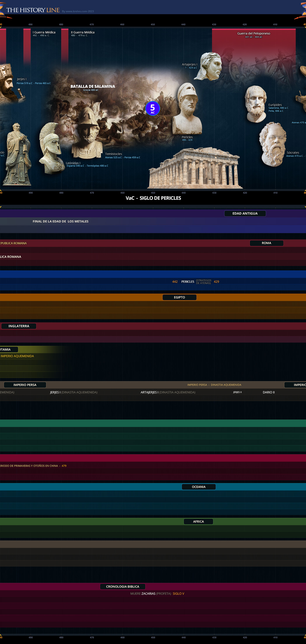Click the small JERJES II entry
The height and width of the screenshot is (644, 306).
tap(237, 392)
